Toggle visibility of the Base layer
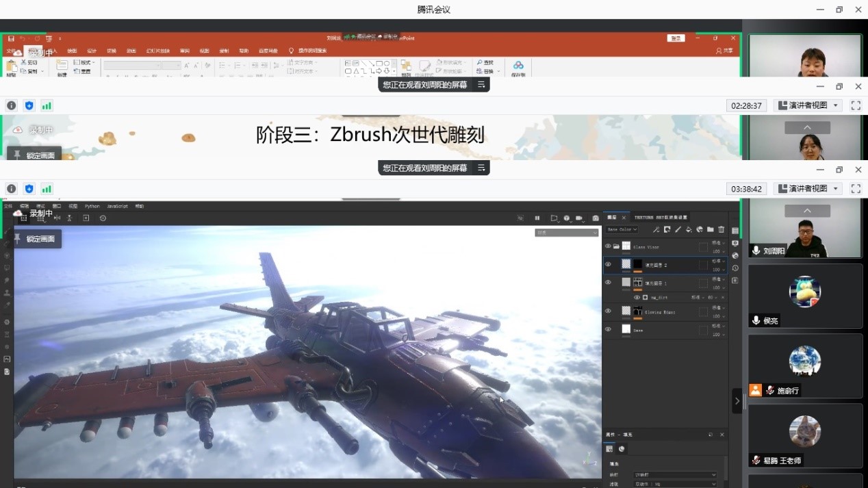Image resolution: width=868 pixels, height=488 pixels. pos(608,329)
